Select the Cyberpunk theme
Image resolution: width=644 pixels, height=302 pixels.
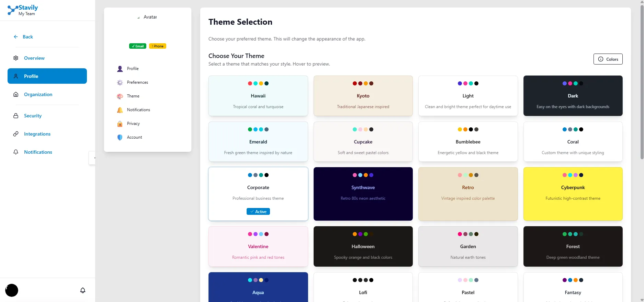pos(573,194)
